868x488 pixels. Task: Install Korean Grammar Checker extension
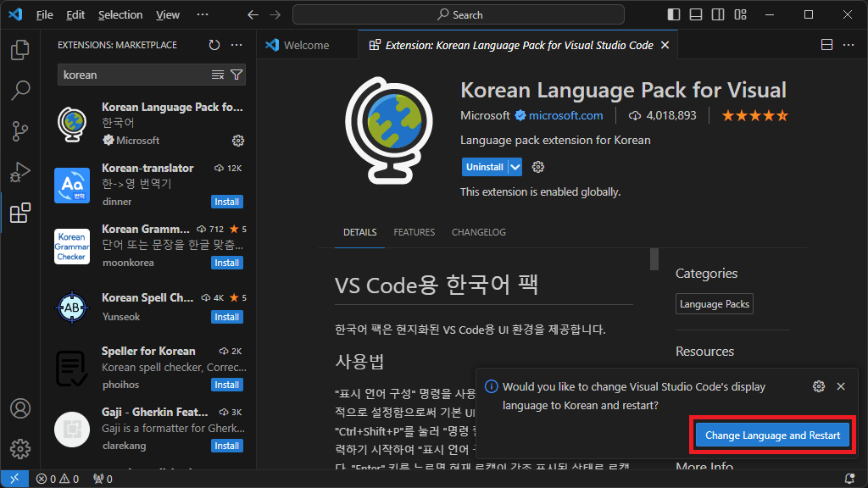pyautogui.click(x=227, y=263)
